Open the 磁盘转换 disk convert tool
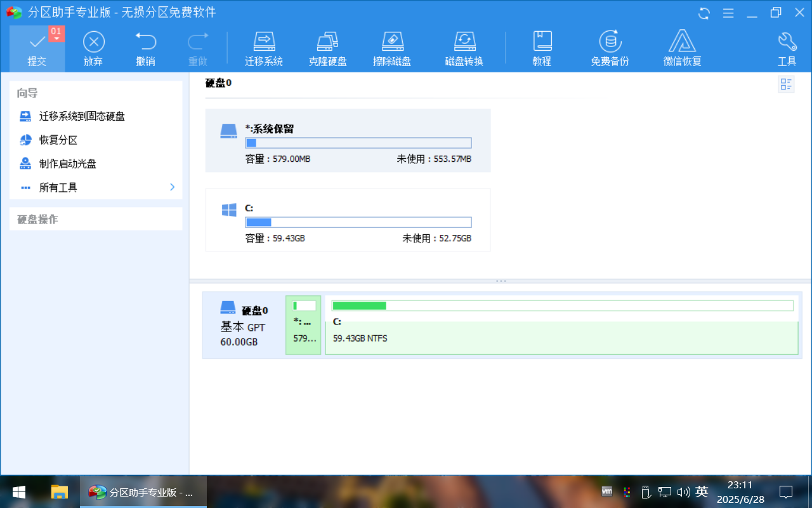The width and height of the screenshot is (812, 508). [x=464, y=49]
